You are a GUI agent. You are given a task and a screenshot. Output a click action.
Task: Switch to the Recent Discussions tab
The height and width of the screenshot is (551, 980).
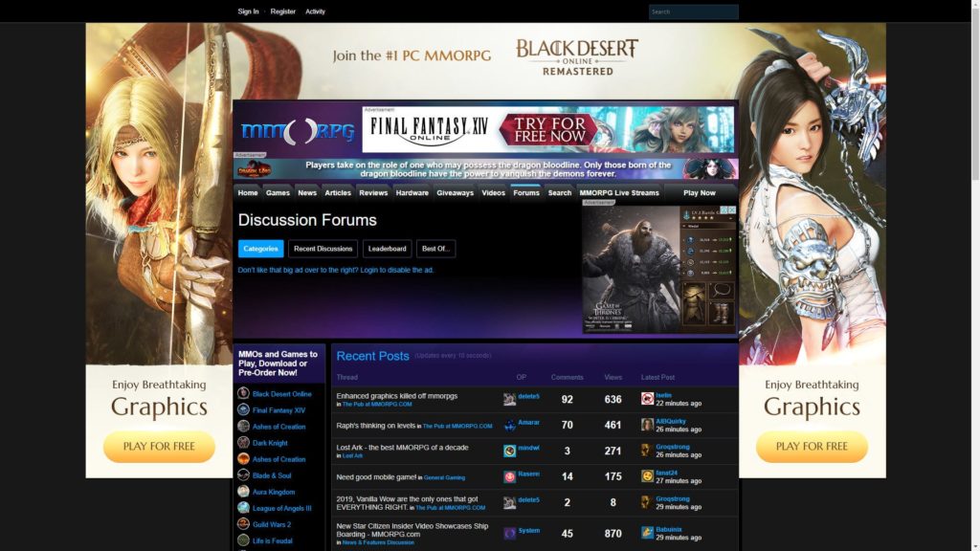323,249
